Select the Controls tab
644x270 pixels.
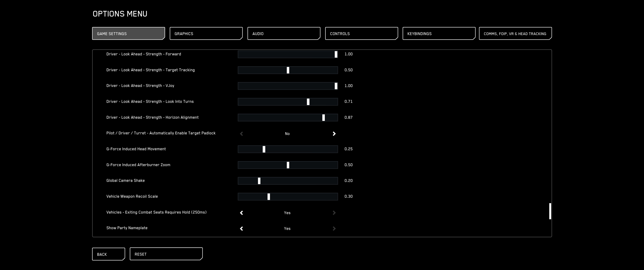coord(361,34)
